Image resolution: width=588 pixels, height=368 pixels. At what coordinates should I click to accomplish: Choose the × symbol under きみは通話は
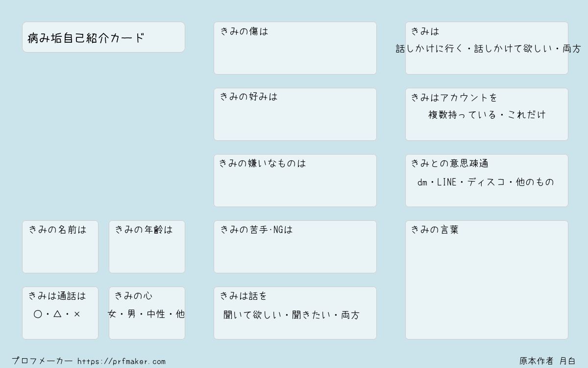click(77, 314)
